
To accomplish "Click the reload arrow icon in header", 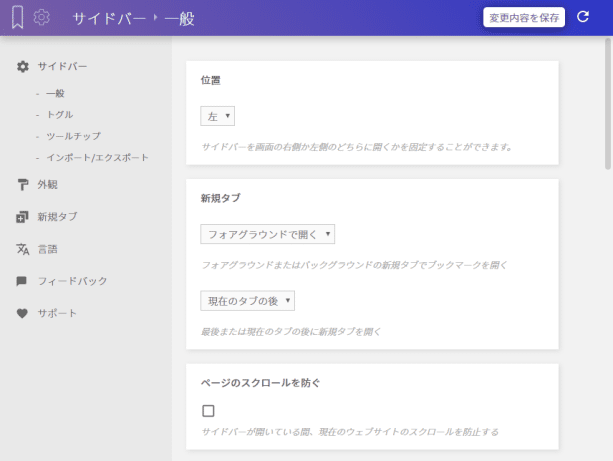I will 583,17.
